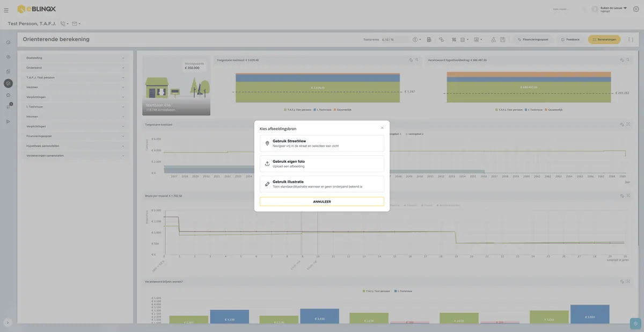Click the chain link icon in toolbar

pos(441,39)
